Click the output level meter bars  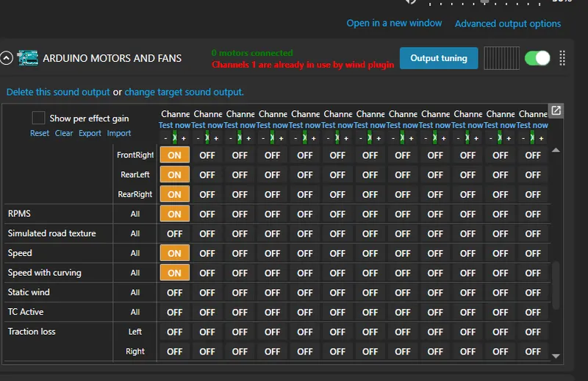pyautogui.click(x=501, y=58)
